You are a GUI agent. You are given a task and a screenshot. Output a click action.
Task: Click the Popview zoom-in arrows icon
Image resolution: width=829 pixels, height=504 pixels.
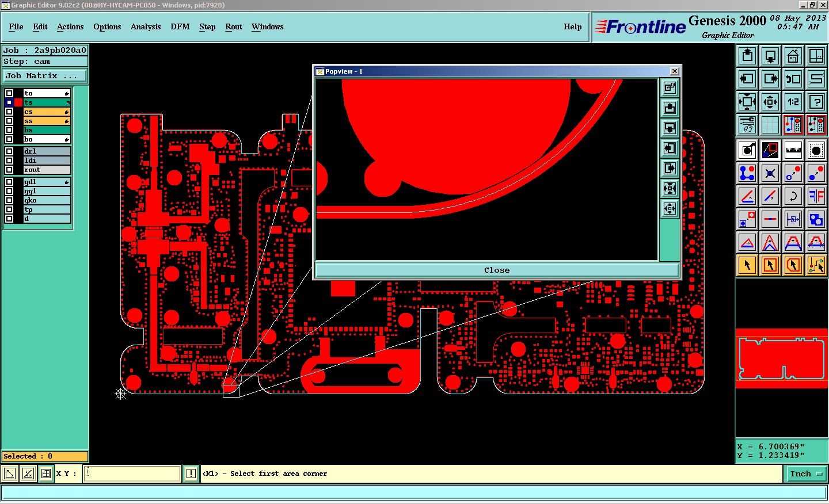pyautogui.click(x=670, y=188)
